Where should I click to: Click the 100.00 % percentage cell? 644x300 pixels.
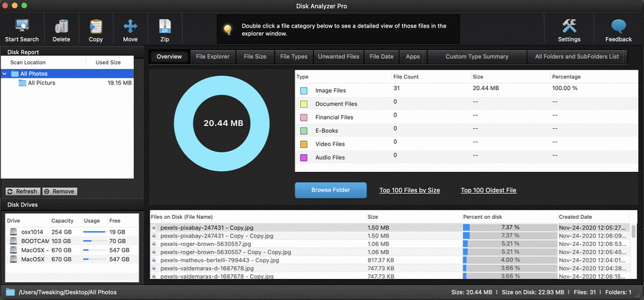(565, 88)
